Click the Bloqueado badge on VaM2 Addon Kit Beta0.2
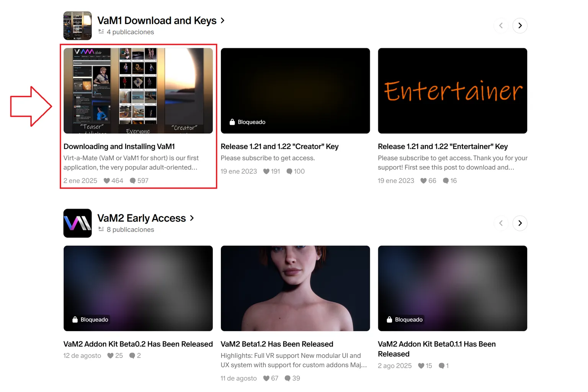This screenshot has width=588, height=392. click(90, 320)
